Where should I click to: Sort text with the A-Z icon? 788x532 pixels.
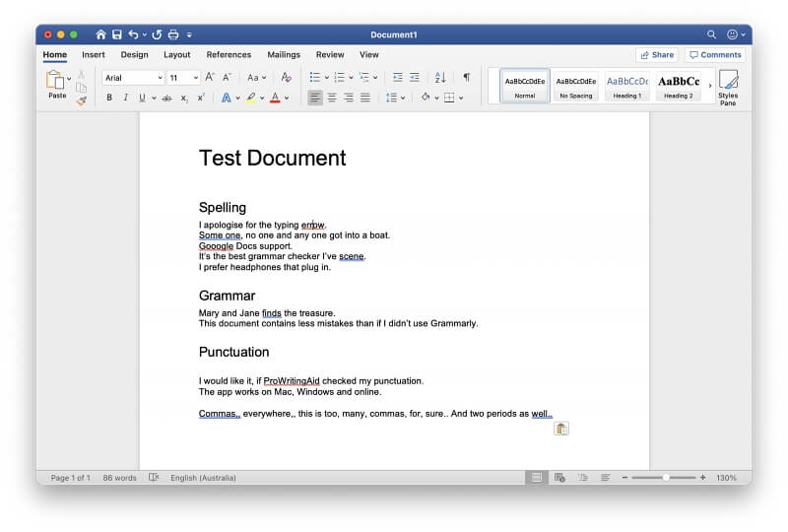coord(440,77)
